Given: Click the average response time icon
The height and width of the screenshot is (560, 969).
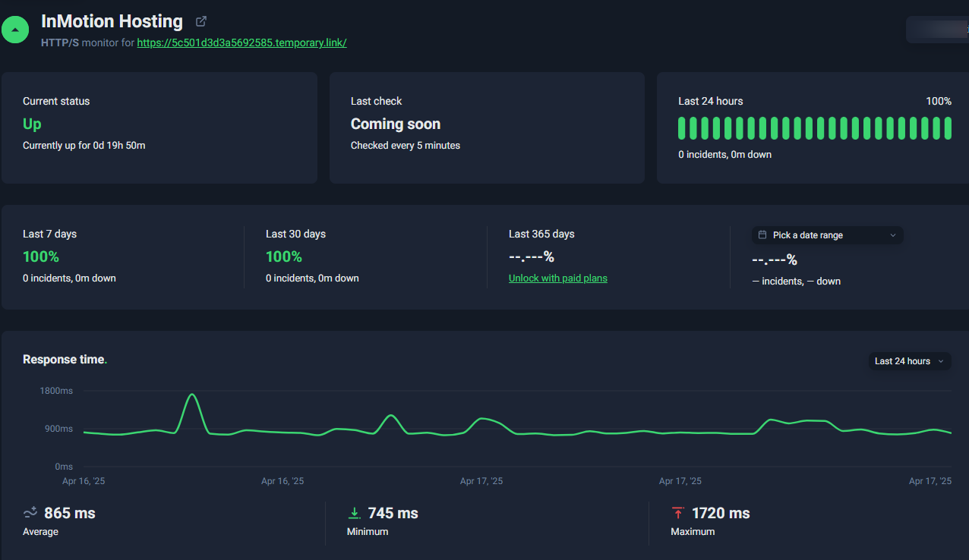Looking at the screenshot, I should (x=30, y=514).
